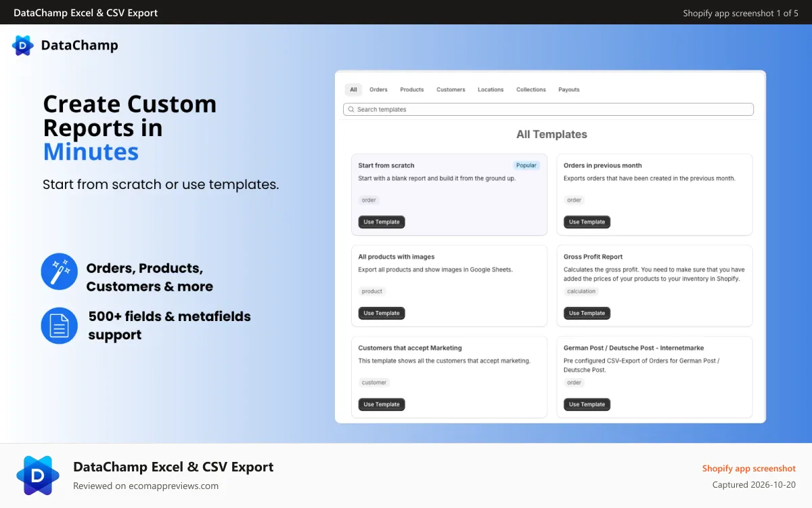Use Template for Gross Profit Report
The width and height of the screenshot is (812, 508).
(x=587, y=313)
